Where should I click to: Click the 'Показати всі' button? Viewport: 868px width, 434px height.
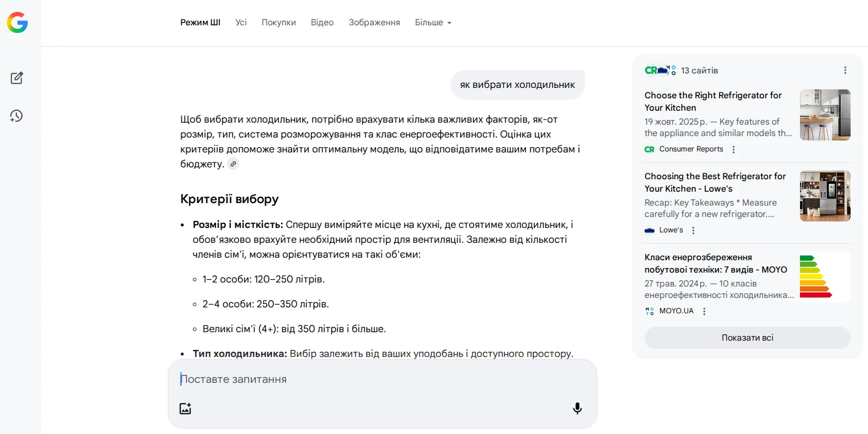747,338
